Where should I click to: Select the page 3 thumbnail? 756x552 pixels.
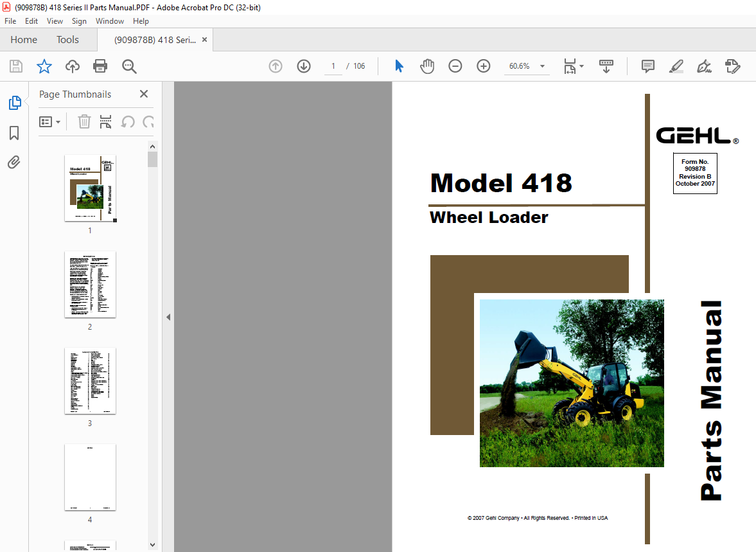90,380
